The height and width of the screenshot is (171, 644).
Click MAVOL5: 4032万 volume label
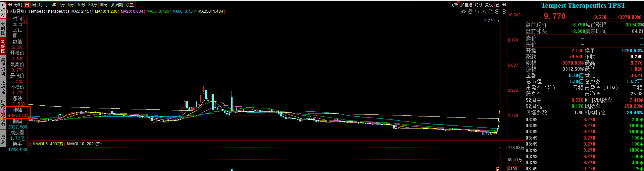tap(48, 144)
